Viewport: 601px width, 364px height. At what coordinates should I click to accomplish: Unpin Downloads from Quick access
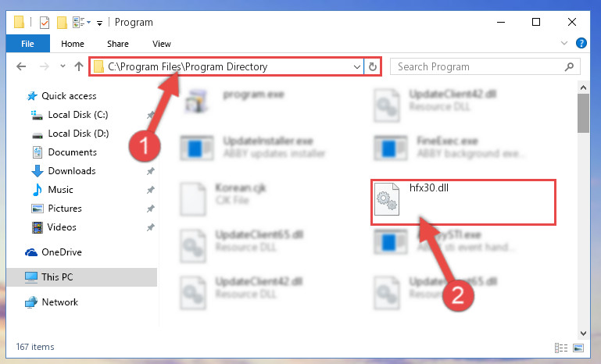point(151,171)
